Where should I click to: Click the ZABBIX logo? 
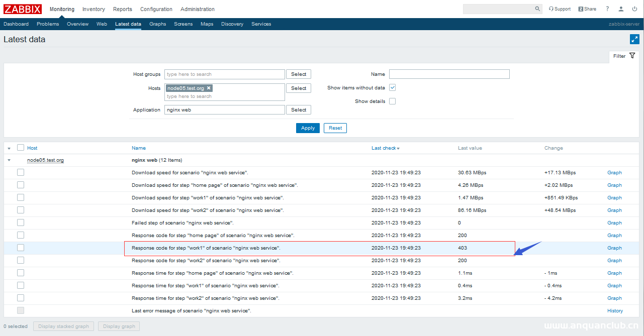click(23, 9)
